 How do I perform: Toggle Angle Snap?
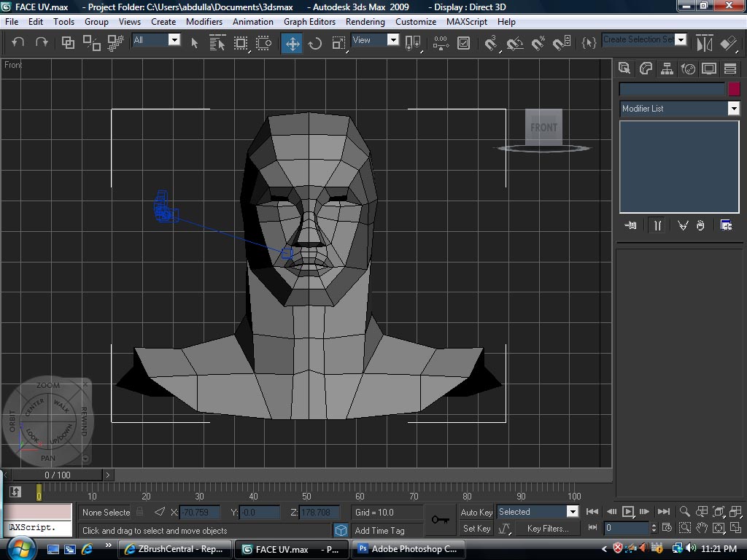[x=514, y=43]
